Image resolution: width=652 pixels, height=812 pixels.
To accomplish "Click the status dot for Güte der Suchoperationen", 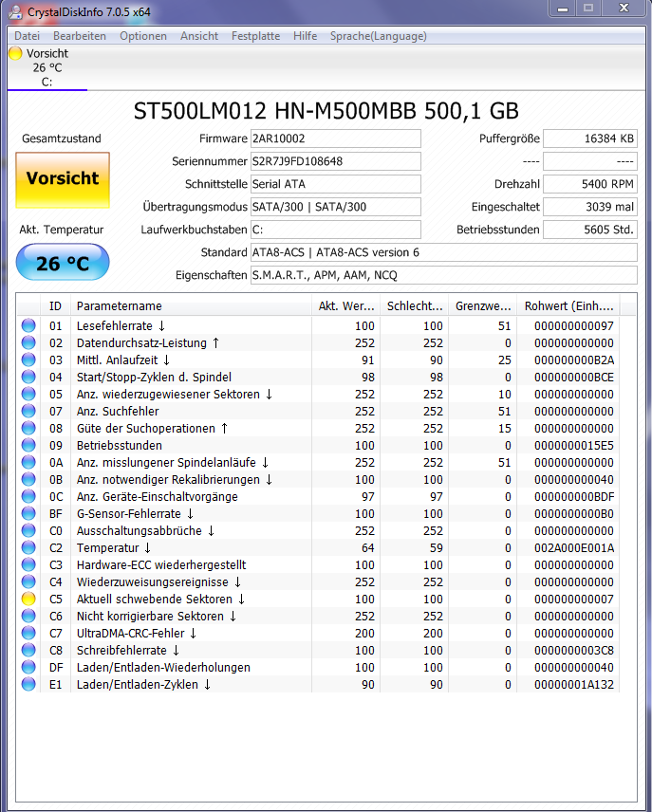I will click(28, 428).
